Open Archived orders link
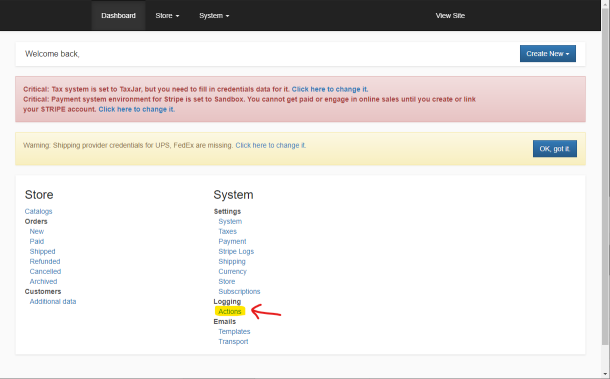Viewport: 610px width, 379px height. pos(43,281)
